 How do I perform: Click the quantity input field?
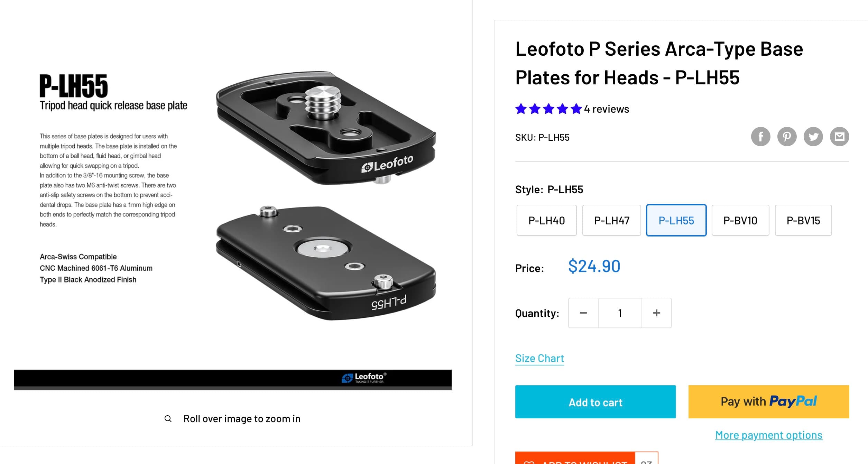point(620,313)
